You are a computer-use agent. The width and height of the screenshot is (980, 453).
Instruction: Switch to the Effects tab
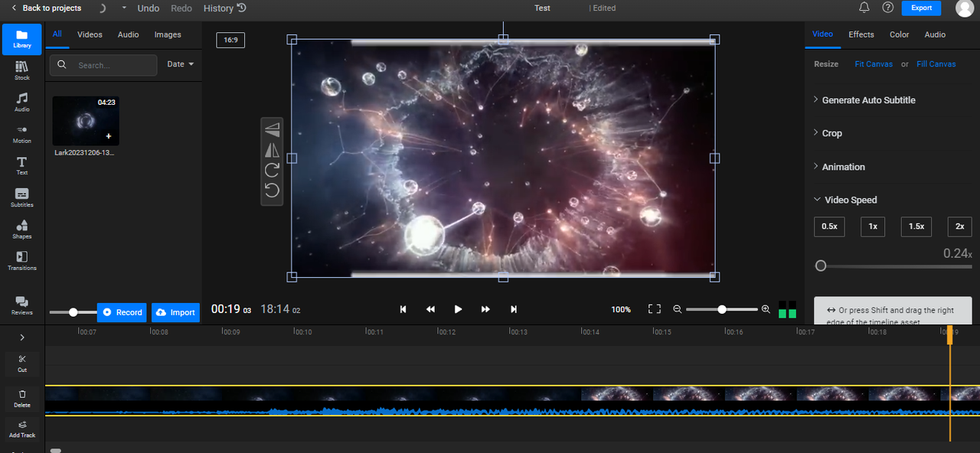click(x=861, y=34)
